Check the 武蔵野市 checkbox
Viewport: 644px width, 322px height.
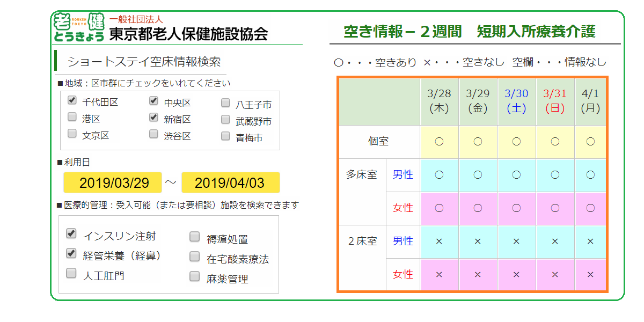click(x=225, y=119)
